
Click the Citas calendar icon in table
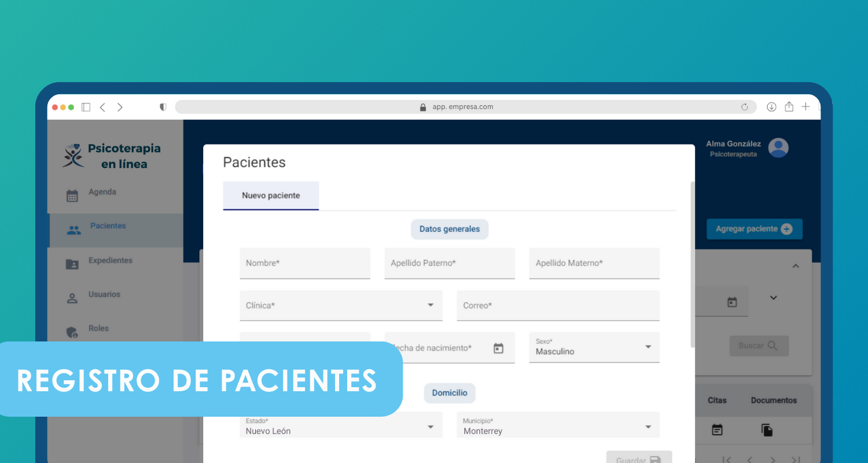pos(717,430)
